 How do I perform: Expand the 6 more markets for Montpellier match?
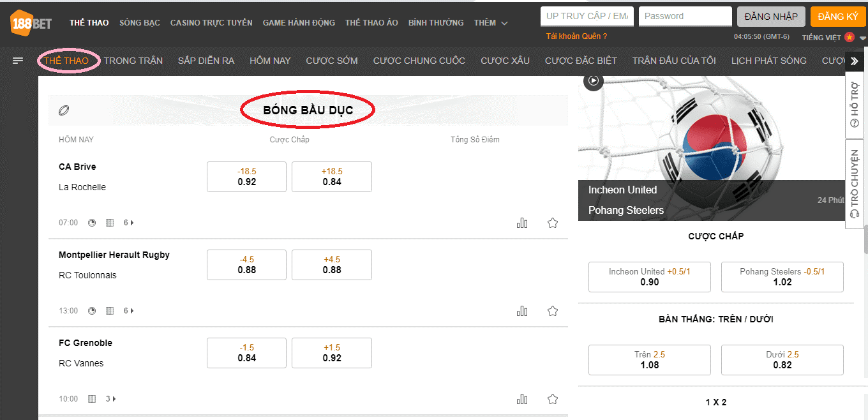click(128, 311)
